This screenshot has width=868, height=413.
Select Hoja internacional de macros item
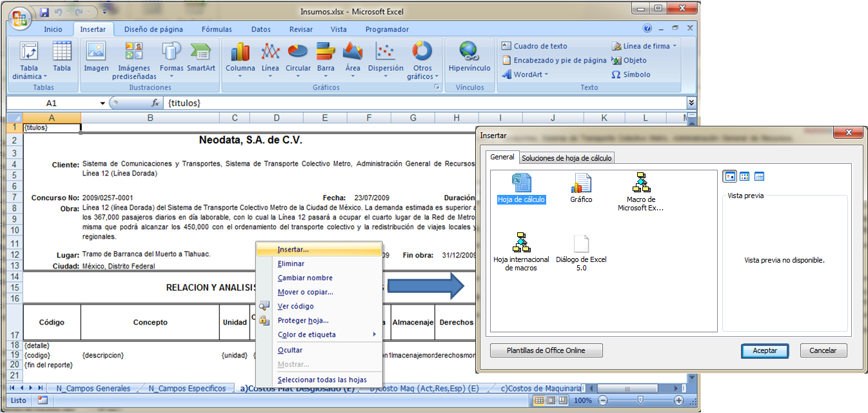point(521,252)
